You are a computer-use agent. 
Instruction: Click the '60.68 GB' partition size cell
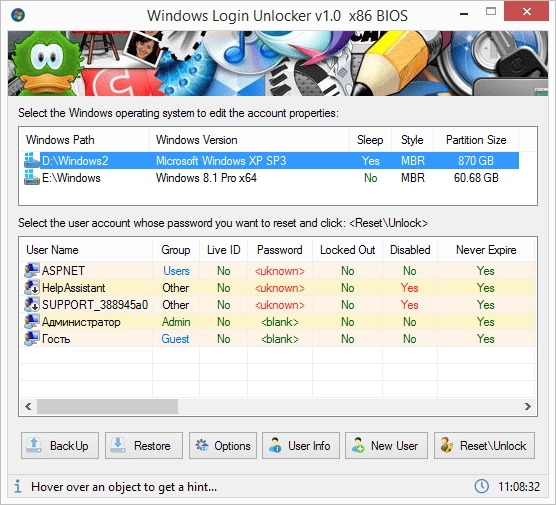click(476, 178)
